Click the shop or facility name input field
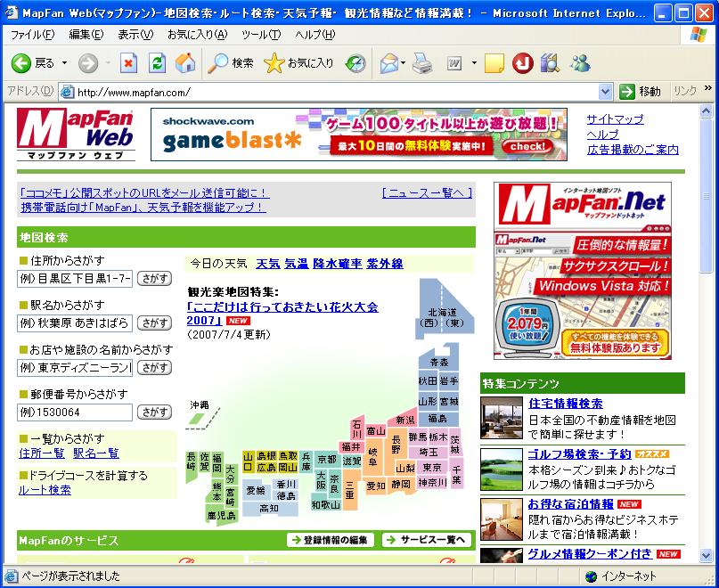 click(75, 367)
